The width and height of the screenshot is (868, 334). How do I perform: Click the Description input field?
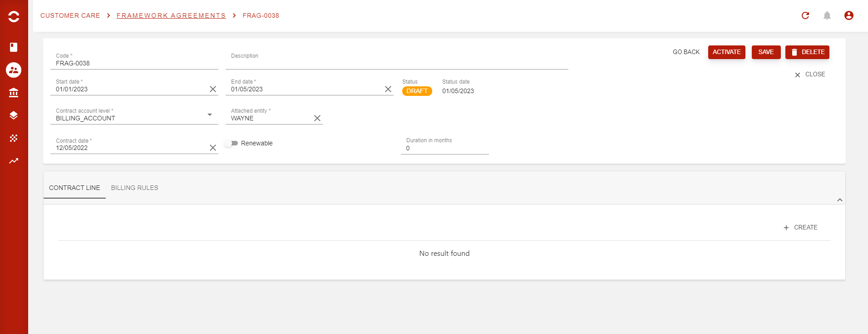(x=396, y=63)
